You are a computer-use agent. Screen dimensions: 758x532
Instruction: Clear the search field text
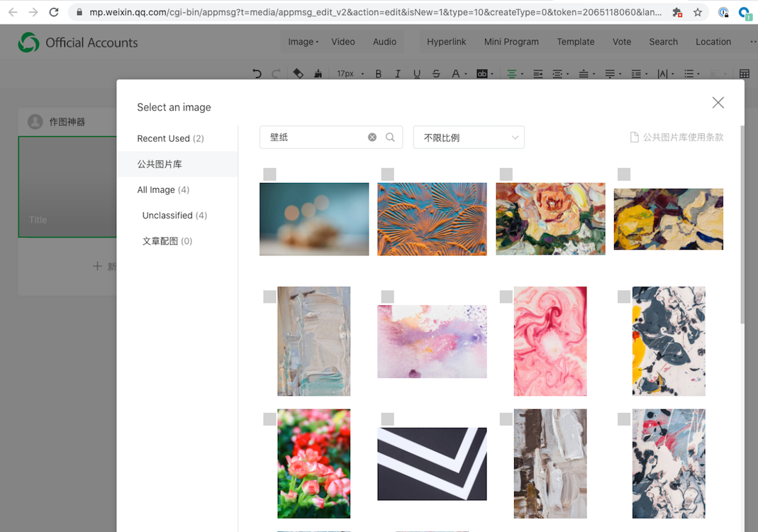coord(372,138)
